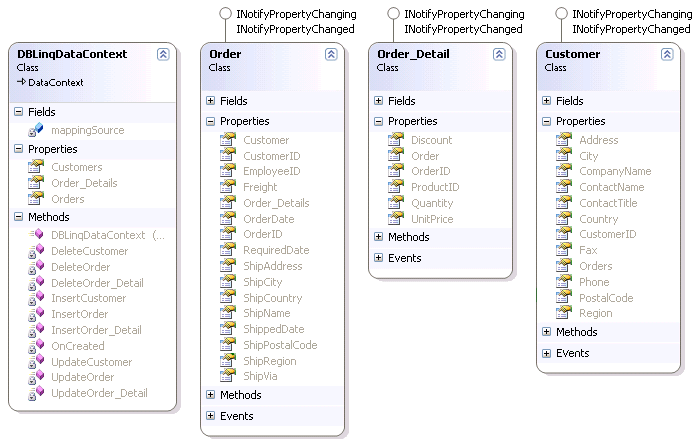Select the CompanyName property in Customer
Image resolution: width=700 pixels, height=442 pixels.
(615, 171)
